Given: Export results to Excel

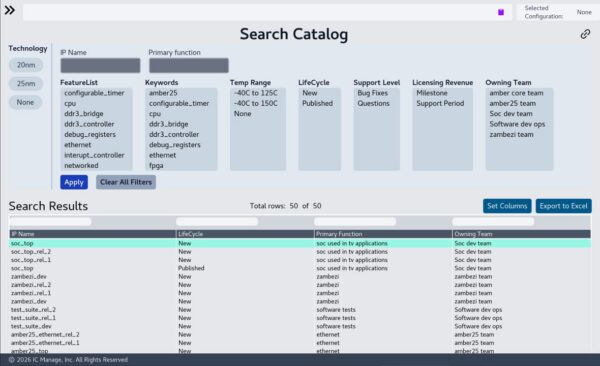Looking at the screenshot, I should (563, 206).
